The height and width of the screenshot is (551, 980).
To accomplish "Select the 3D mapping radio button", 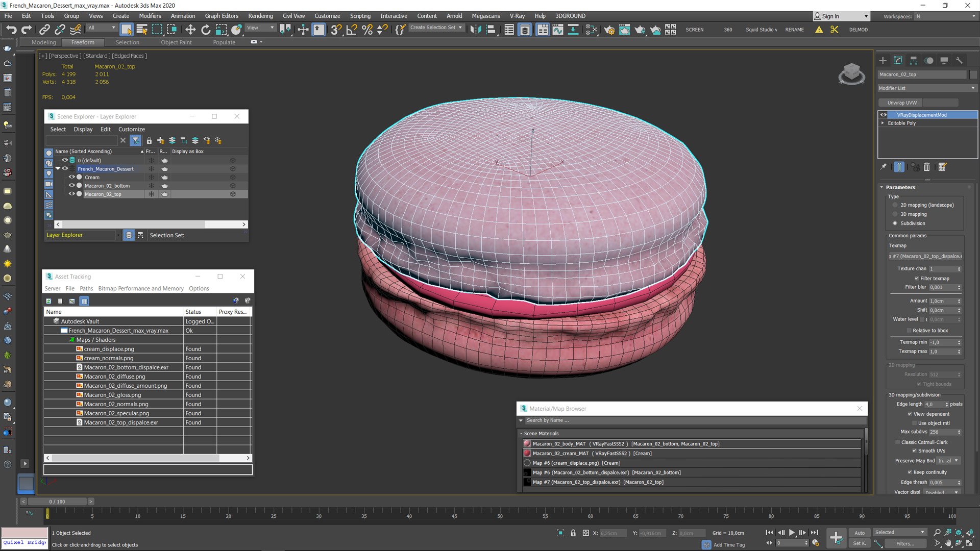I will (895, 214).
